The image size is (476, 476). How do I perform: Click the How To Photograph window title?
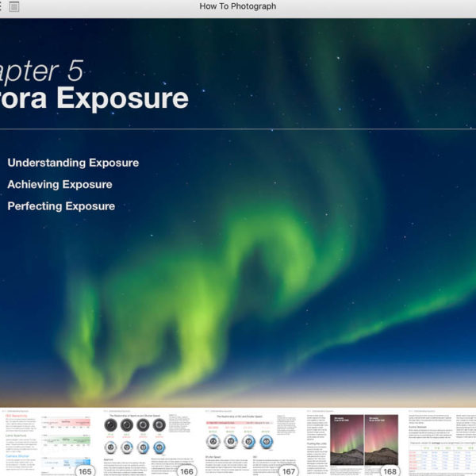tap(238, 6)
